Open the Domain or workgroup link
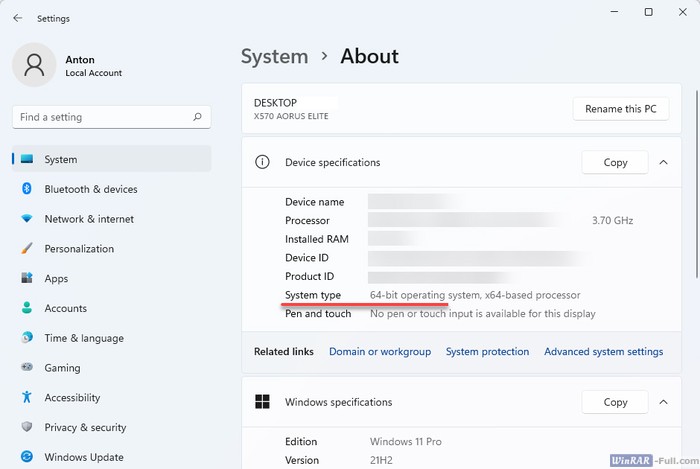Screen dimensions: 700x469 click(x=380, y=352)
